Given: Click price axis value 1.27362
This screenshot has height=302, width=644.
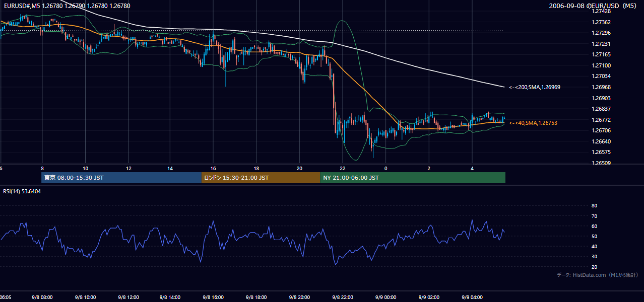Looking at the screenshot, I should 601,22.
